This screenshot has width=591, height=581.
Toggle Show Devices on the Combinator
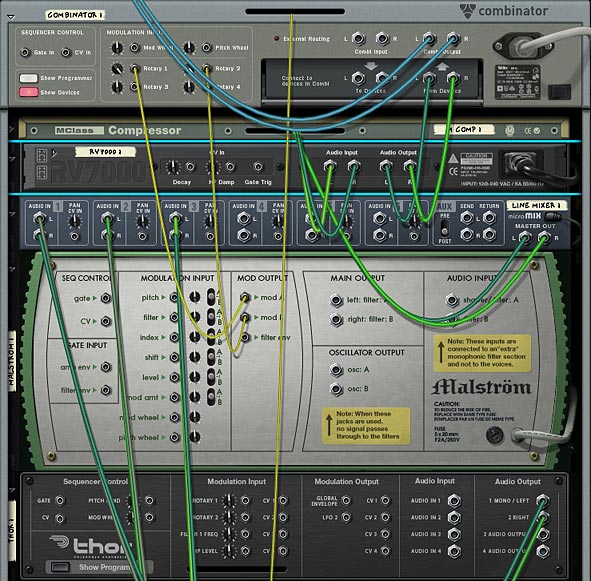[29, 92]
